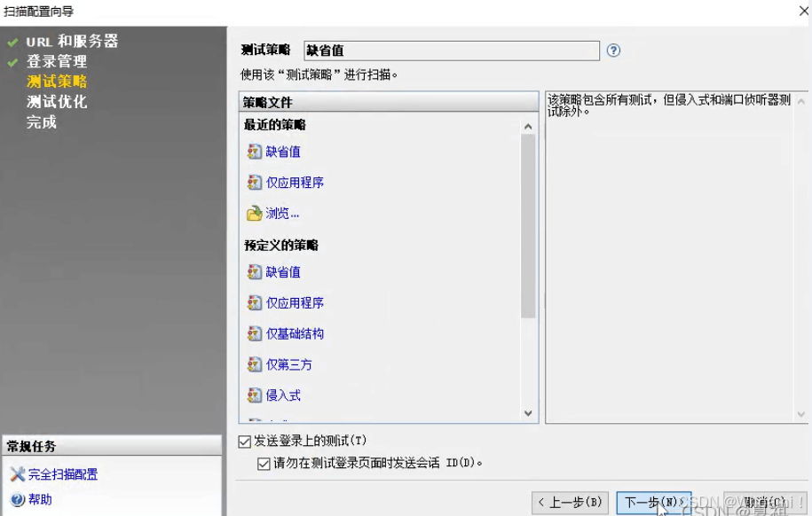Click the policy icon beside 缺省值 under 预定义的策略
The width and height of the screenshot is (812, 516).
(x=255, y=271)
